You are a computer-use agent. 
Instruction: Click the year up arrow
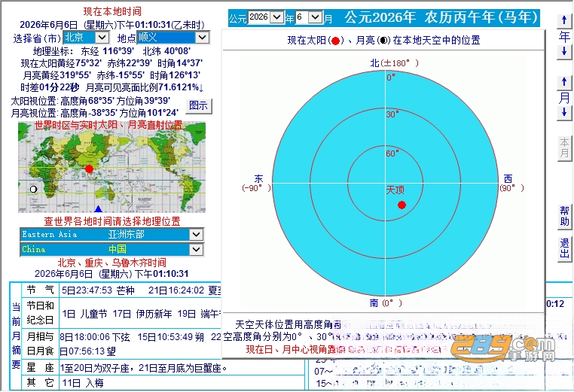click(564, 20)
